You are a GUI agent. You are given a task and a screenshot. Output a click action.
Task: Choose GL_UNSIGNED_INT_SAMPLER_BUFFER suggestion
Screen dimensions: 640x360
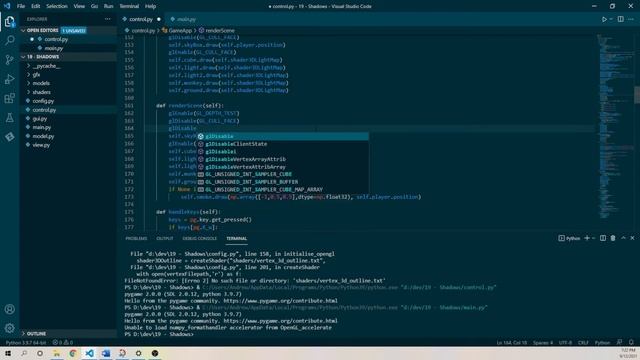tap(283, 182)
